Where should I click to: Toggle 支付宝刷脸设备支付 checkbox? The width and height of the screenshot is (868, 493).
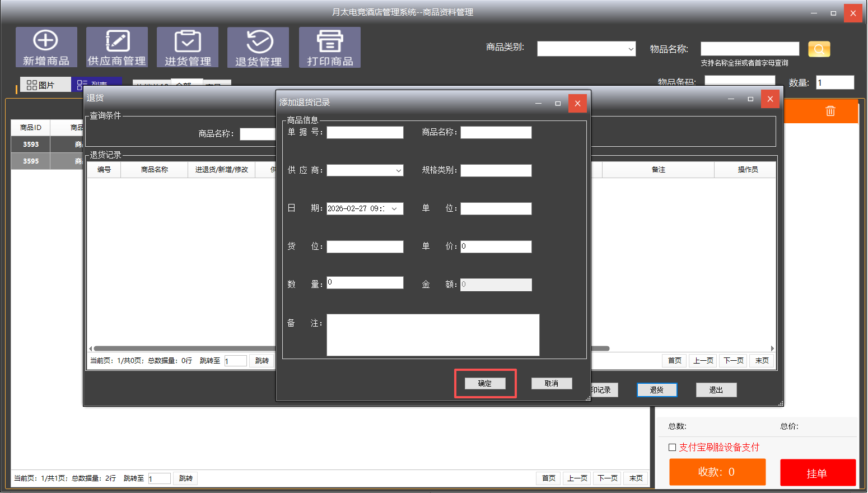tap(672, 447)
